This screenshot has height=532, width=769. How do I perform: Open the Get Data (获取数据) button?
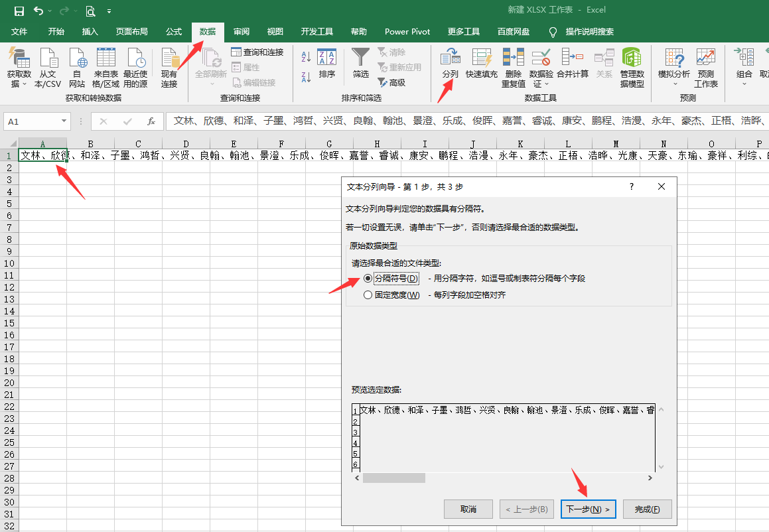tap(19, 68)
